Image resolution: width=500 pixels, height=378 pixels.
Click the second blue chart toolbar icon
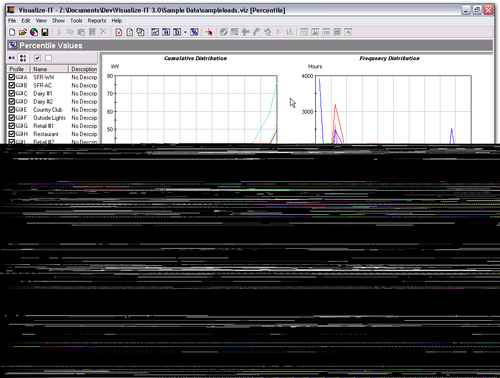pos(166,32)
